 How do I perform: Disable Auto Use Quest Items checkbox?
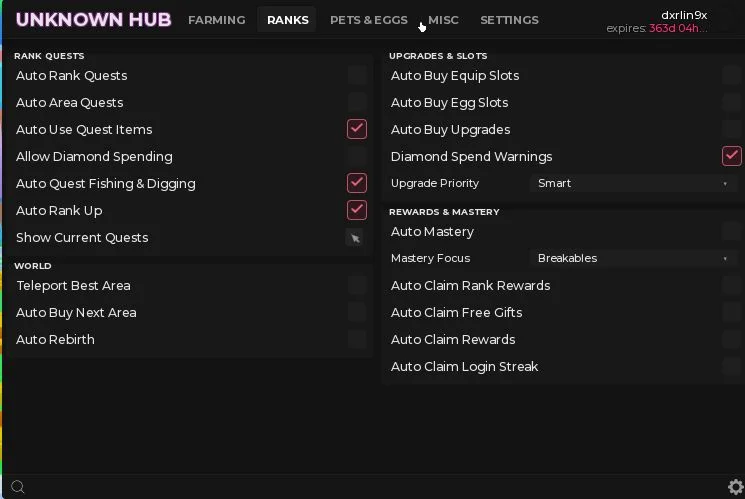point(357,129)
